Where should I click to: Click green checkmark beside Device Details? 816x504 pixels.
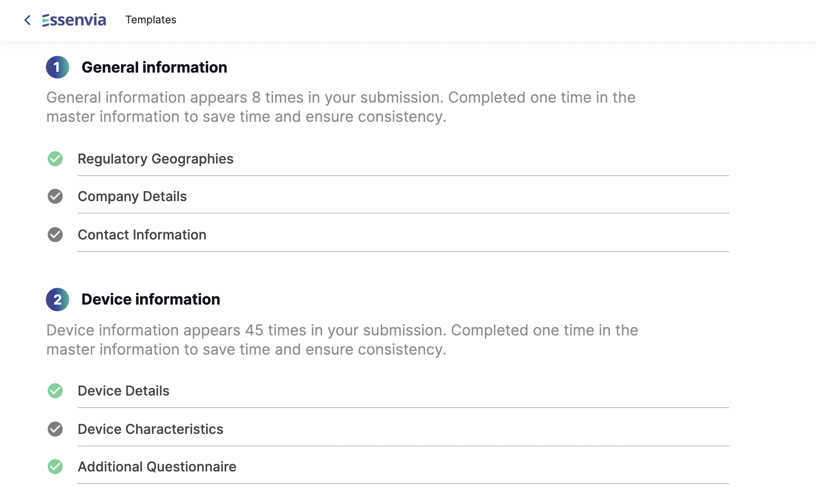tap(55, 391)
